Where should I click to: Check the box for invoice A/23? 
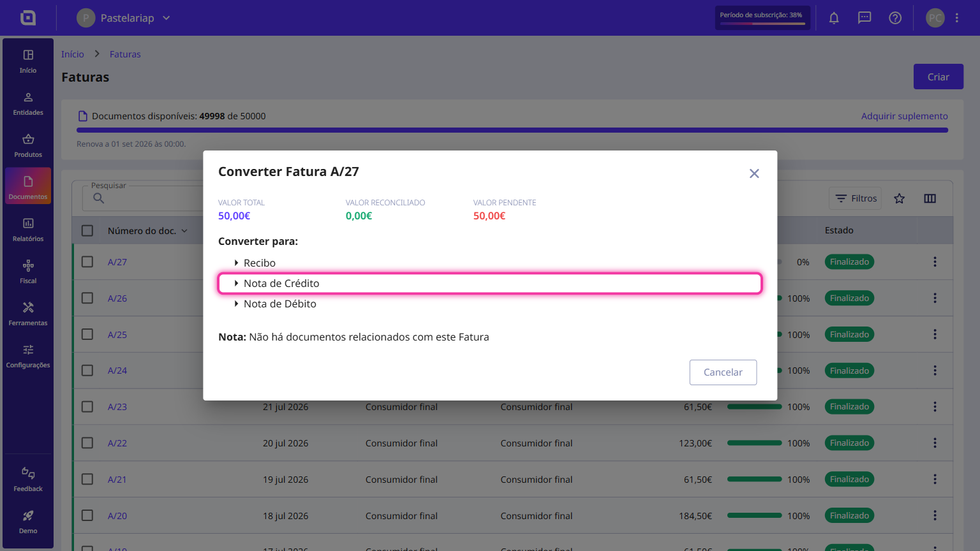coord(87,406)
